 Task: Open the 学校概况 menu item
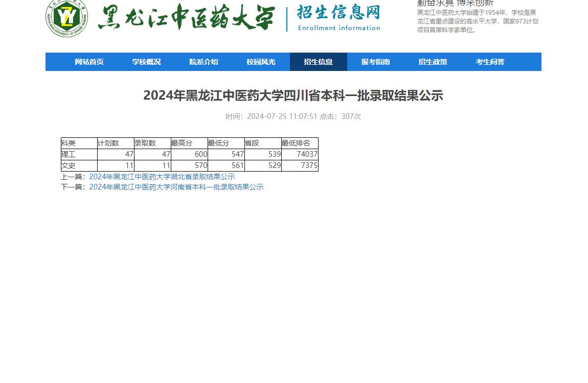pos(146,62)
